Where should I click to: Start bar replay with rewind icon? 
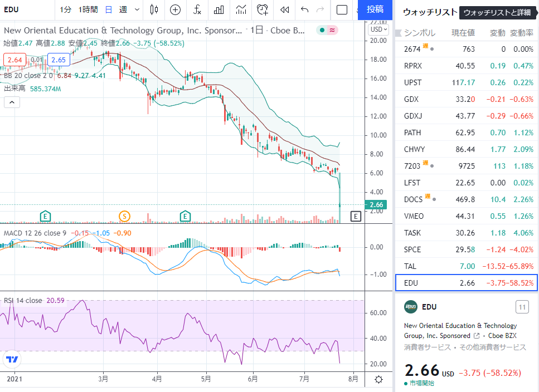[285, 9]
